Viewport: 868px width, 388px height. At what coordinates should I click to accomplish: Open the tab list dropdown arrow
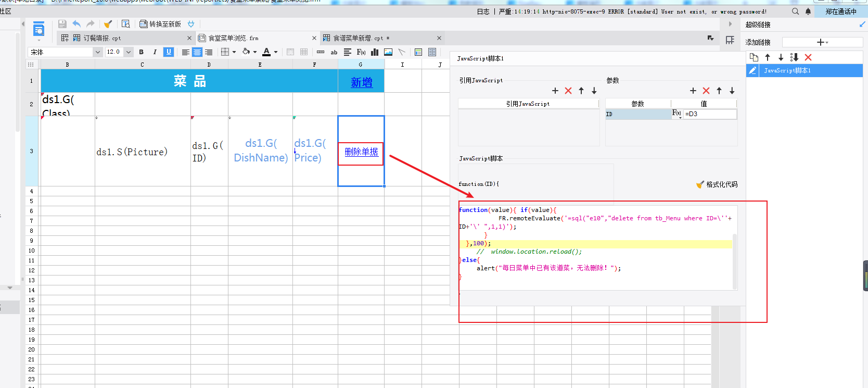click(710, 38)
